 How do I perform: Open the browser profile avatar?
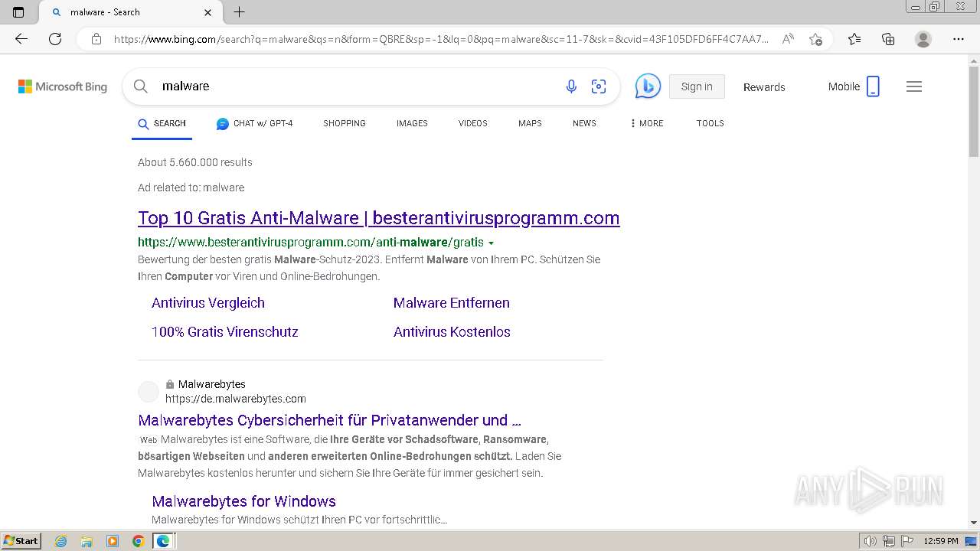pos(923,39)
